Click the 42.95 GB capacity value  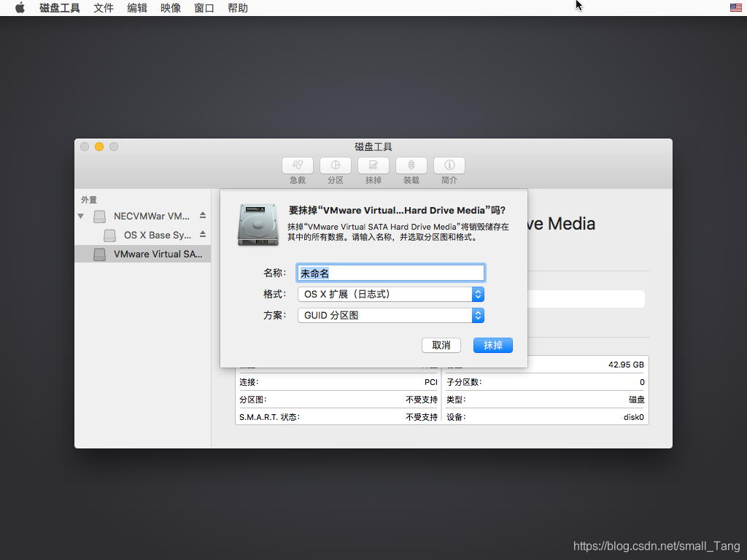[626, 365]
